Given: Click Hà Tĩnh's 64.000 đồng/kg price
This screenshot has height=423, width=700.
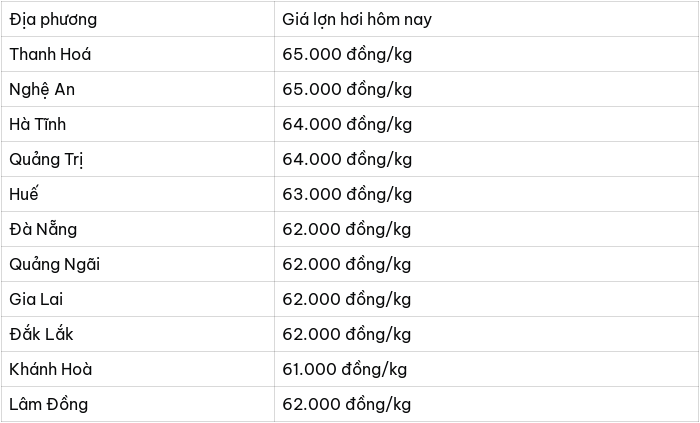Looking at the screenshot, I should point(347,124).
